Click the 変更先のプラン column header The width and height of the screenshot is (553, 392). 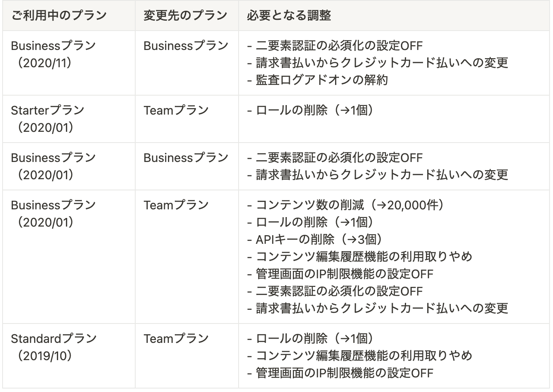pos(186,16)
